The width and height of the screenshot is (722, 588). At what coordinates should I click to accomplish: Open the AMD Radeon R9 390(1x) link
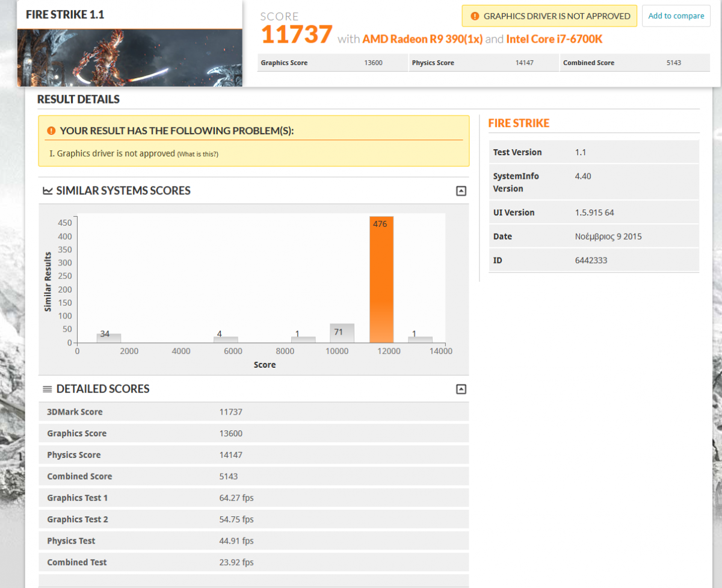422,39
